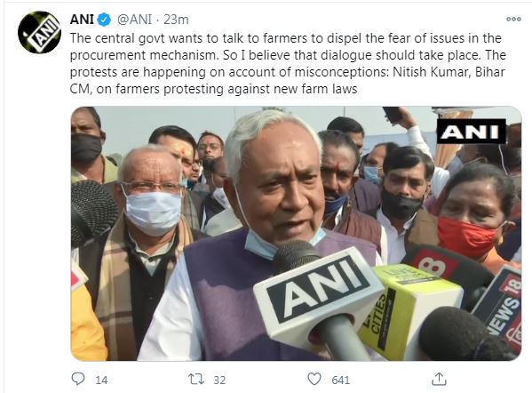Click the retweet arrows icon
The image size is (532, 393).
(196, 379)
